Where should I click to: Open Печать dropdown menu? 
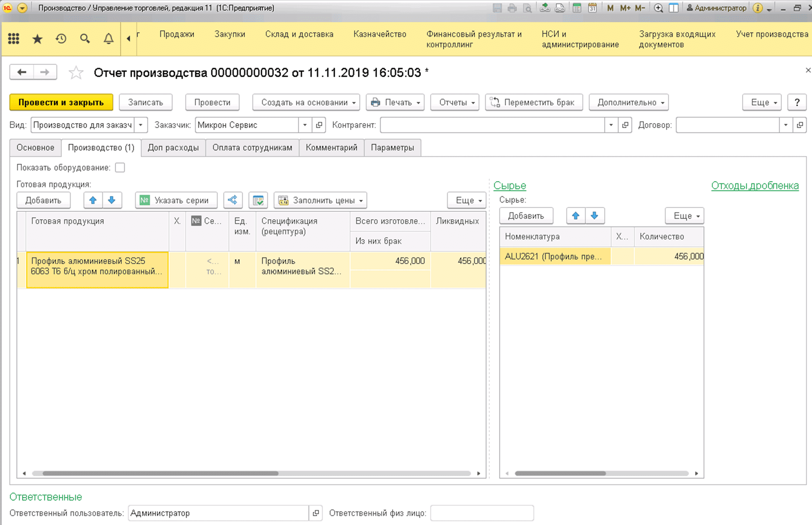395,102
